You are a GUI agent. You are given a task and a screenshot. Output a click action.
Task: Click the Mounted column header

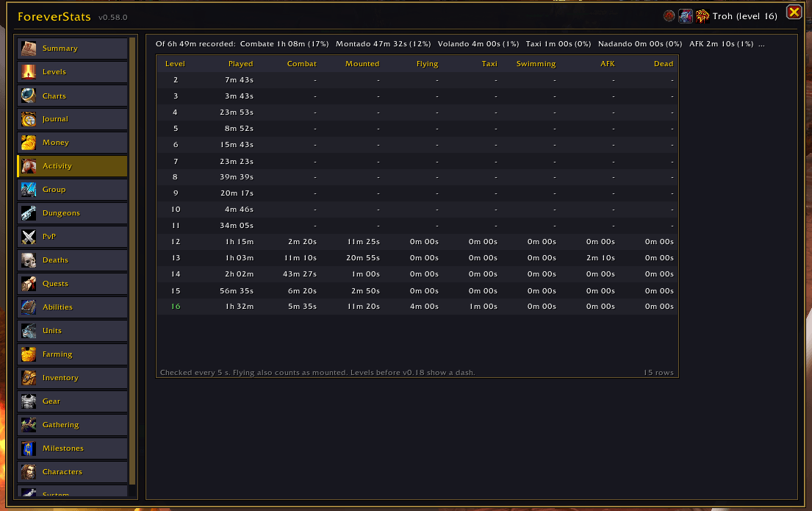(x=362, y=64)
